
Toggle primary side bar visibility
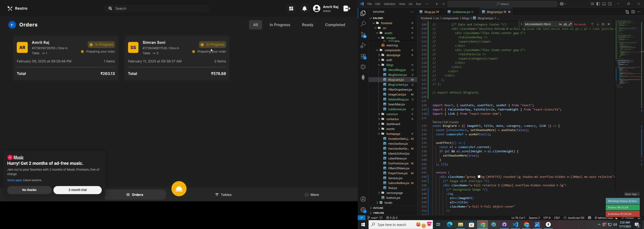[x=598, y=4]
